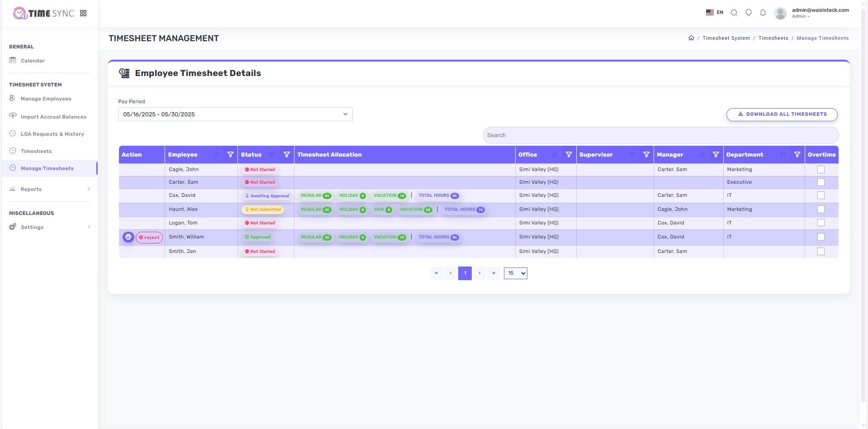The image size is (868, 429).
Task: Click Download All Timesheets button
Action: click(x=782, y=114)
